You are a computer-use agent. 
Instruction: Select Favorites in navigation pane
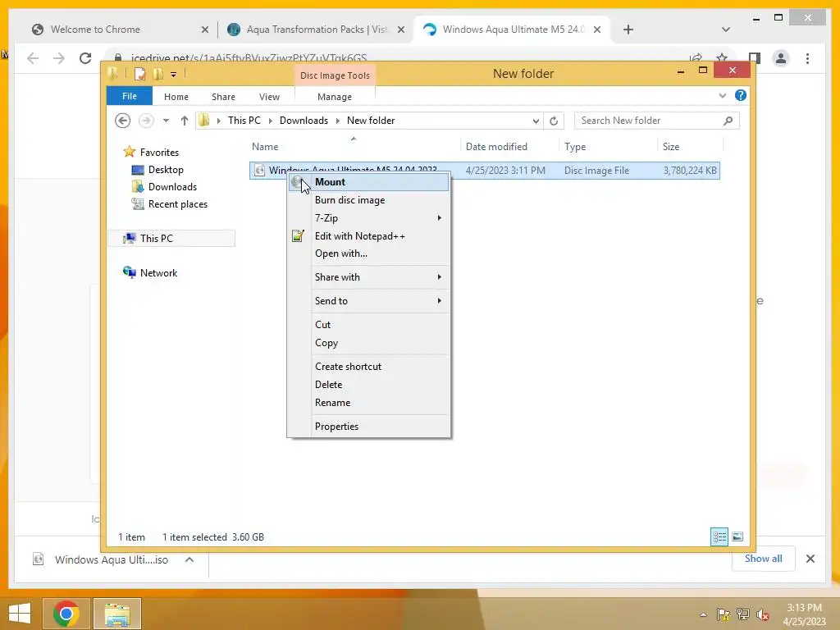pyautogui.click(x=152, y=152)
